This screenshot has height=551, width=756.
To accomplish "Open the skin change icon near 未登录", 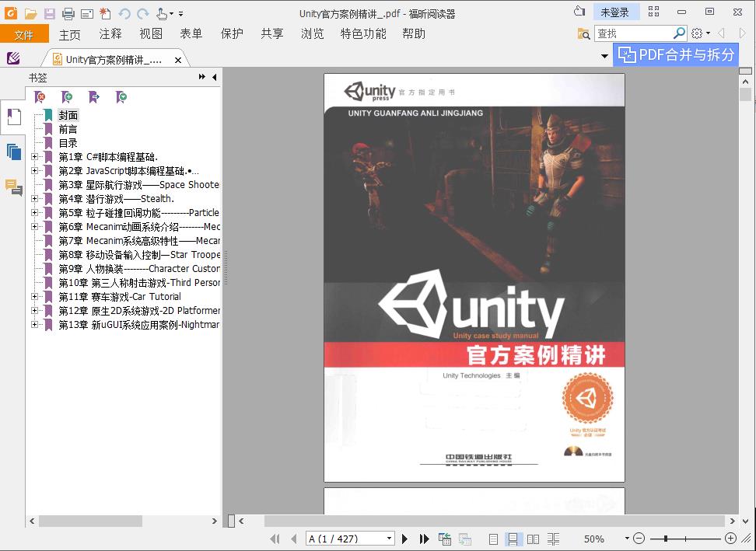I will [x=580, y=11].
